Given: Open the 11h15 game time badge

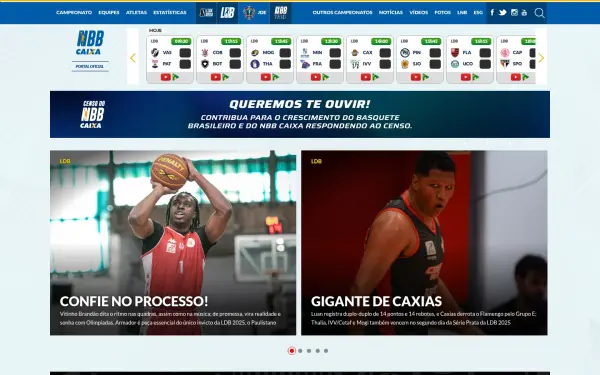Looking at the screenshot, I should (x=231, y=41).
